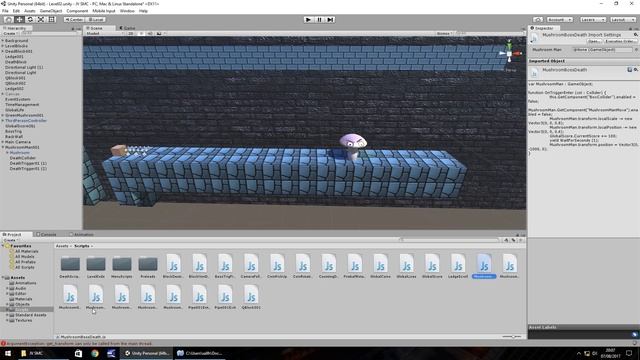The height and width of the screenshot is (360, 640).
Task: Open the Layout dropdown
Action: (x=622, y=20)
